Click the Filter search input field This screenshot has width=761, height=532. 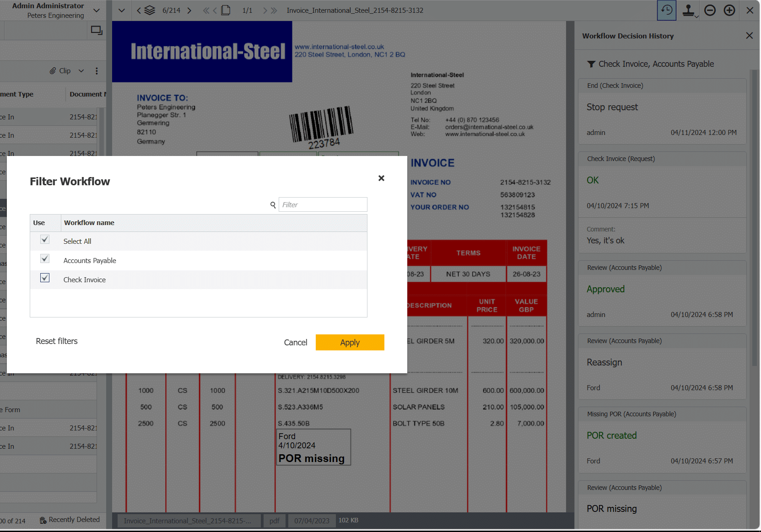[323, 204]
